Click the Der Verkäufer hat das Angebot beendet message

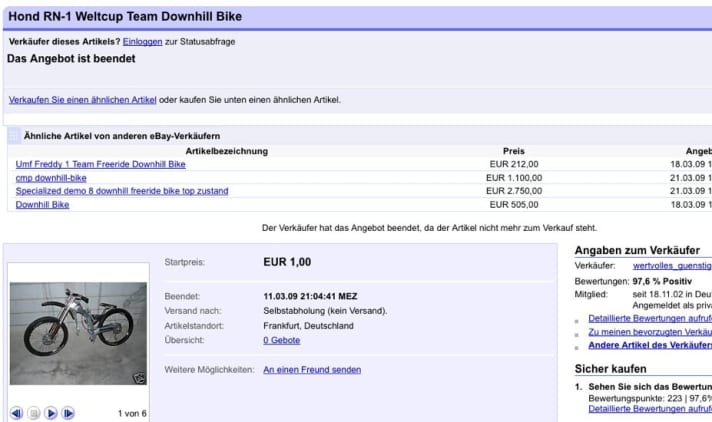click(x=429, y=228)
